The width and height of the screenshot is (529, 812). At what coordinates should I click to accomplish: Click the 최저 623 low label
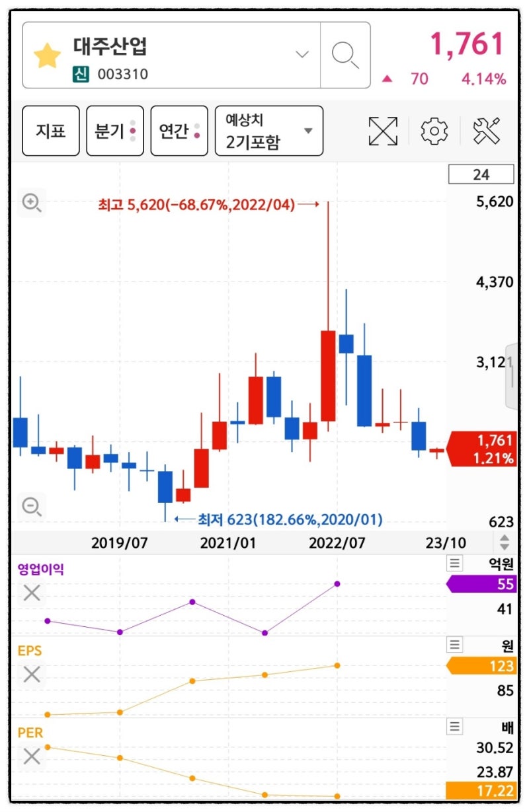click(x=290, y=519)
